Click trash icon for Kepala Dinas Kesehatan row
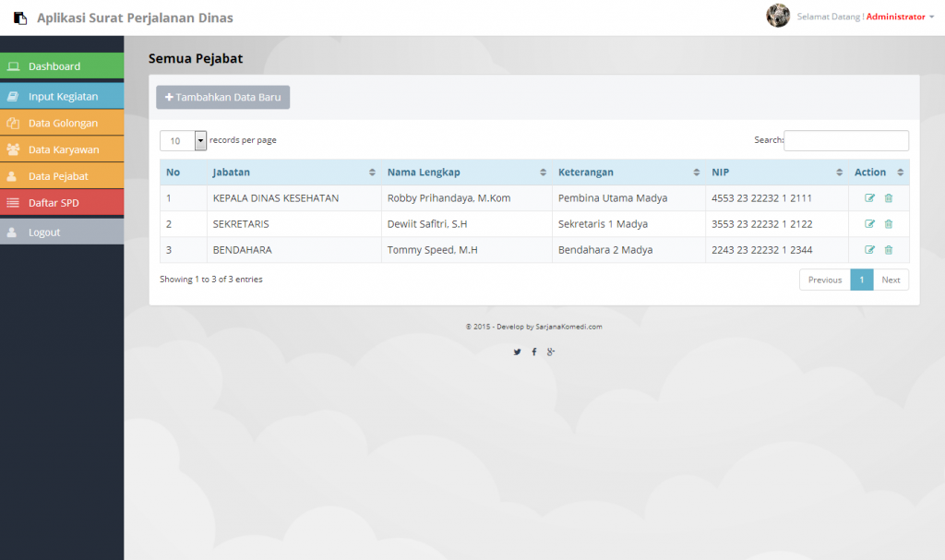Viewport: 945px width, 560px height. [x=889, y=198]
